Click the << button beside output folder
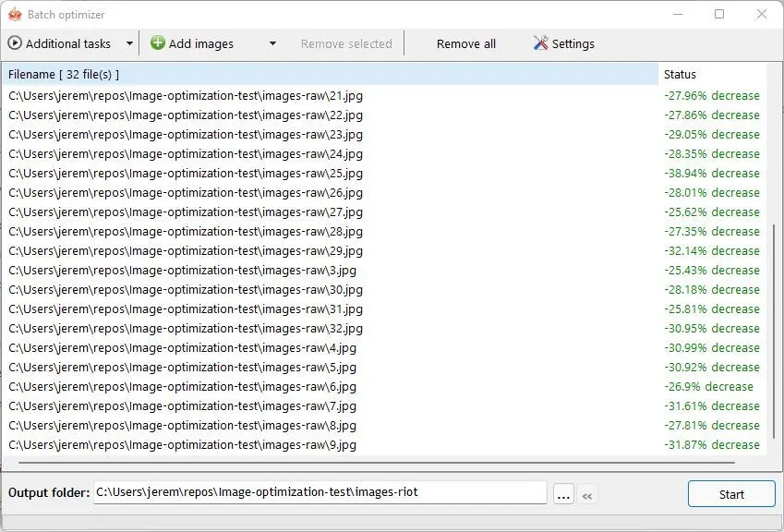This screenshot has width=784, height=532. (x=587, y=495)
